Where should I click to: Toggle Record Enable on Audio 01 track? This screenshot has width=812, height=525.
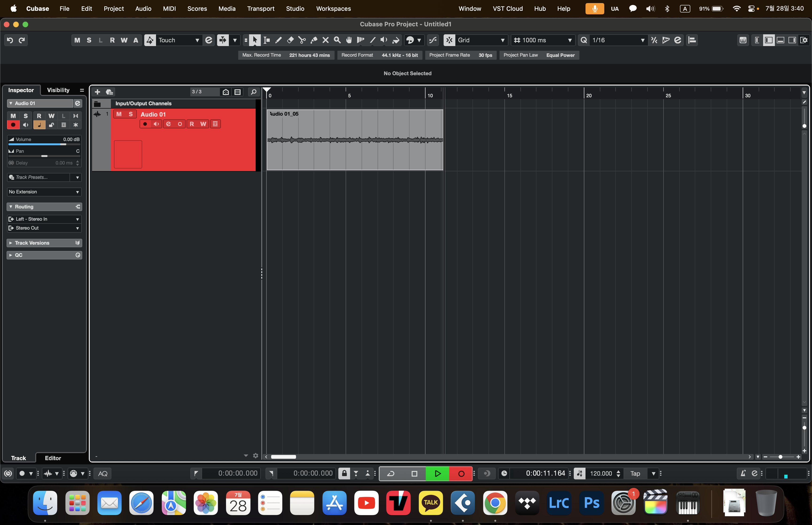145,124
